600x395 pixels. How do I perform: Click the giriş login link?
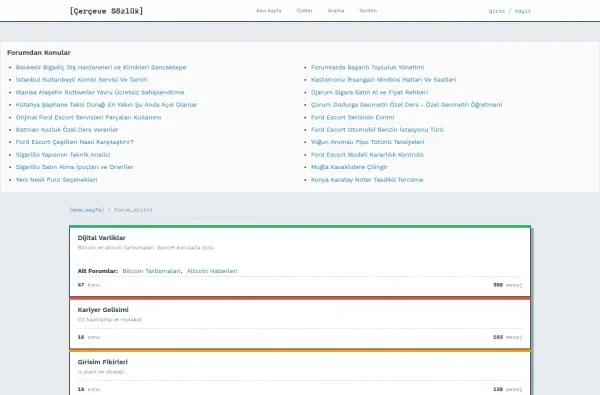(497, 11)
